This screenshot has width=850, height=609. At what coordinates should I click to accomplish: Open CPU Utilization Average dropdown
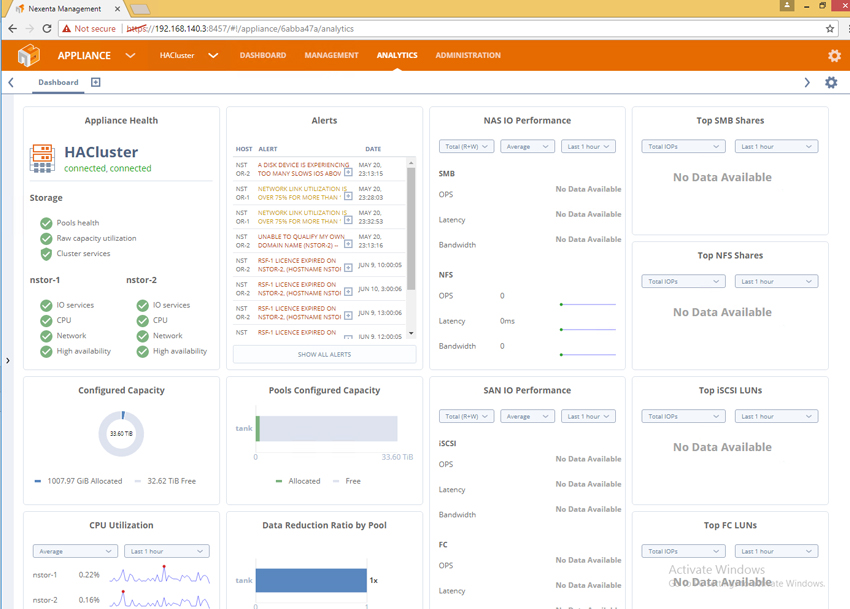pyautogui.click(x=75, y=551)
